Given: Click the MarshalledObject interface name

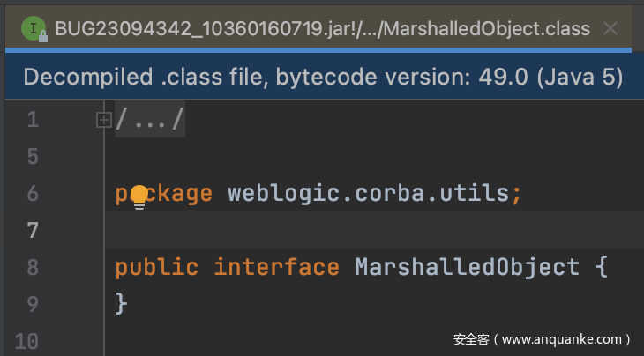Looking at the screenshot, I should click(467, 267).
